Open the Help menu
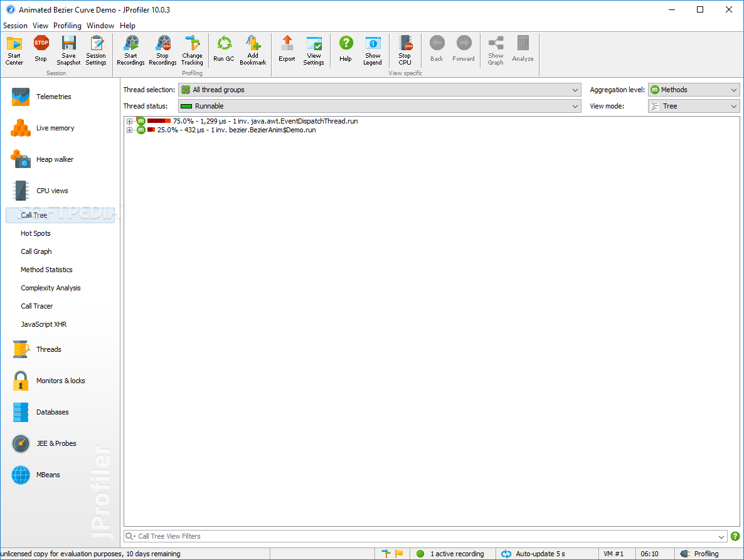The height and width of the screenshot is (560, 744). (x=127, y=26)
